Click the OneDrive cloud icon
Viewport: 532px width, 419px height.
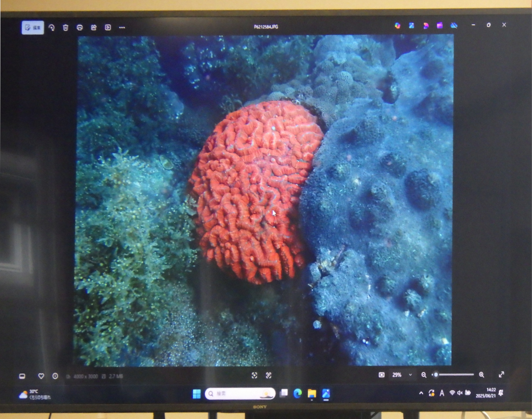[x=454, y=26]
